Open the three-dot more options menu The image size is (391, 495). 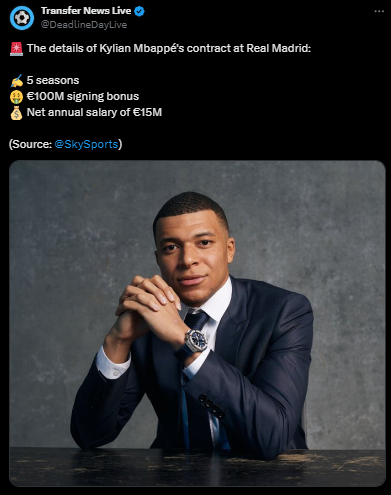tap(379, 11)
